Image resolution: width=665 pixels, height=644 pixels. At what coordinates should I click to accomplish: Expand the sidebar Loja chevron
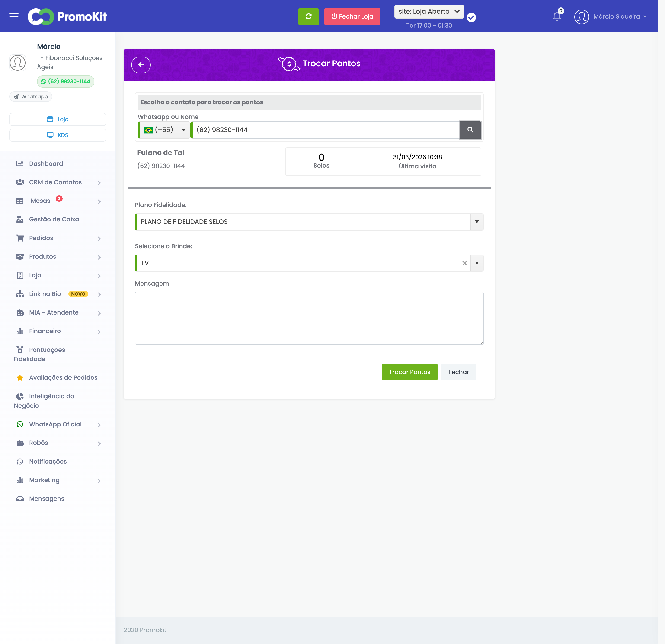pyautogui.click(x=99, y=276)
